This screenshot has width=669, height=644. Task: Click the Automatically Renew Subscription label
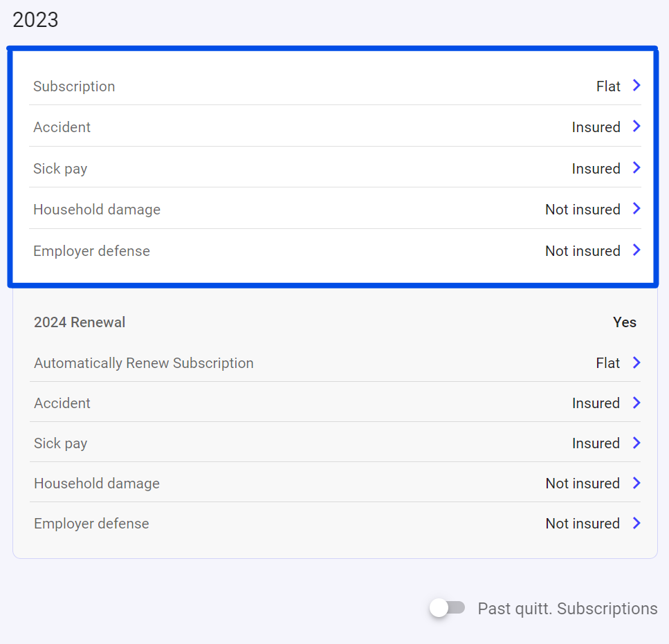(144, 363)
